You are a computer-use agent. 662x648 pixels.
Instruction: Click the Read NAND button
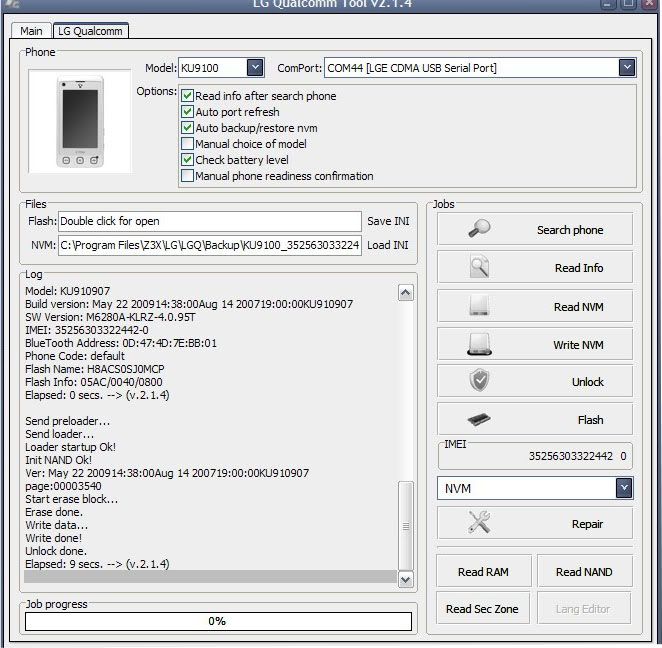pyautogui.click(x=584, y=572)
